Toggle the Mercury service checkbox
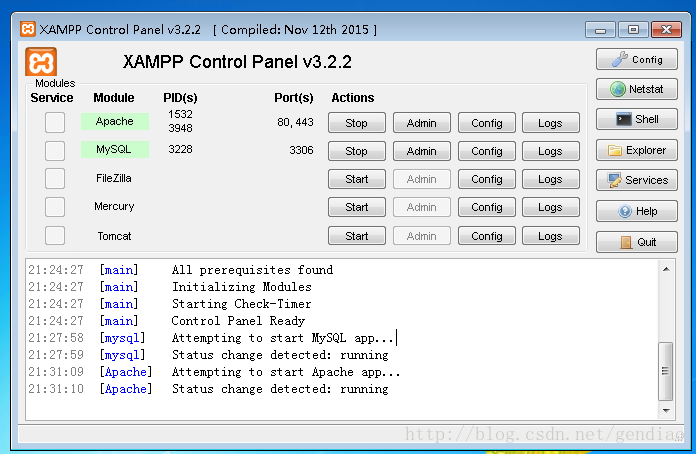 [x=55, y=207]
